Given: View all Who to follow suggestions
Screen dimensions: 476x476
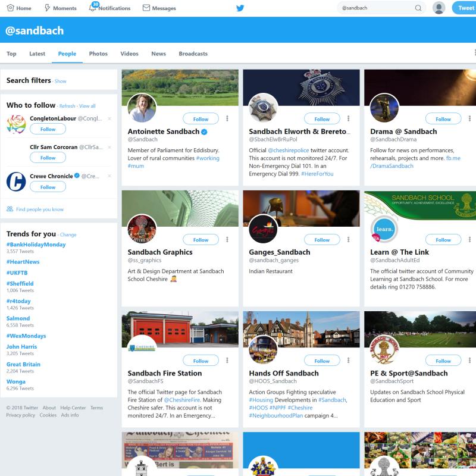Looking at the screenshot, I should click(87, 106).
